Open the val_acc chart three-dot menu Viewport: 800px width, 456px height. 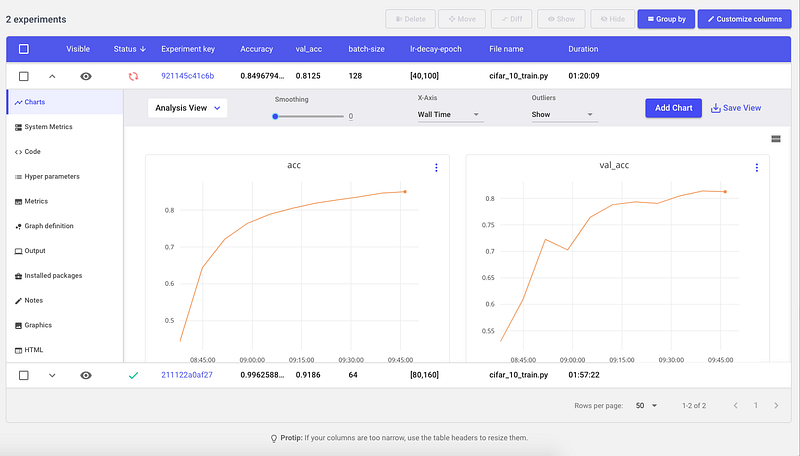click(x=757, y=168)
